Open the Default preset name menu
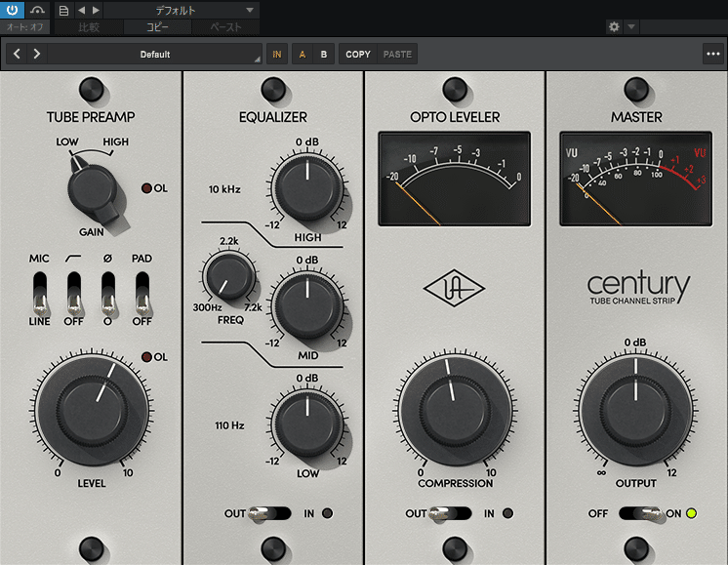728x565 pixels. [154, 55]
